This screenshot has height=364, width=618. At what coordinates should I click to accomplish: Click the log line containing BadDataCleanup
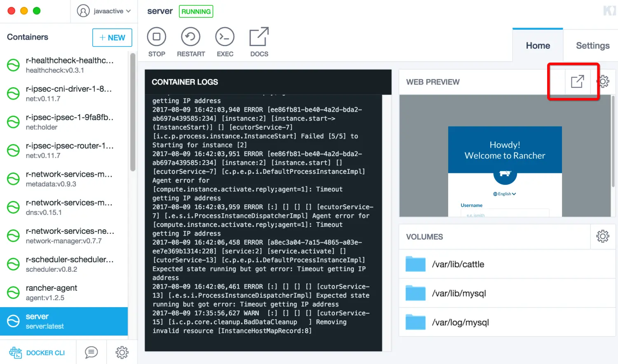pyautogui.click(x=249, y=322)
